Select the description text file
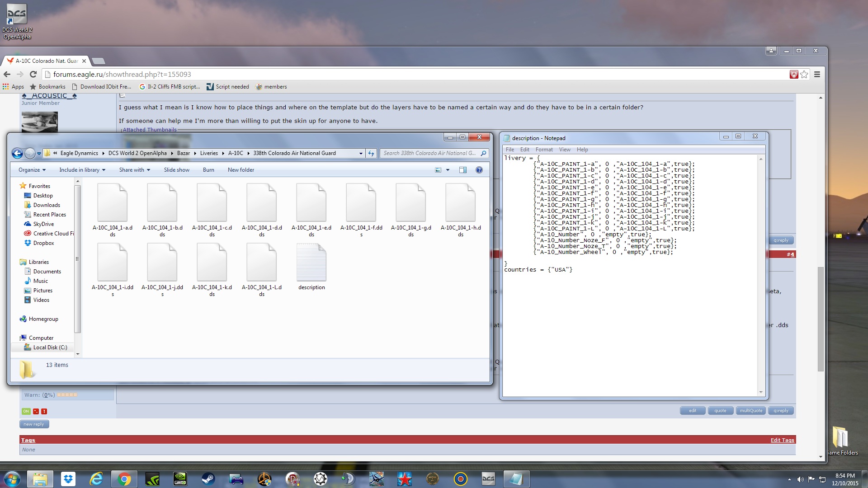The image size is (868, 488). pyautogui.click(x=311, y=267)
